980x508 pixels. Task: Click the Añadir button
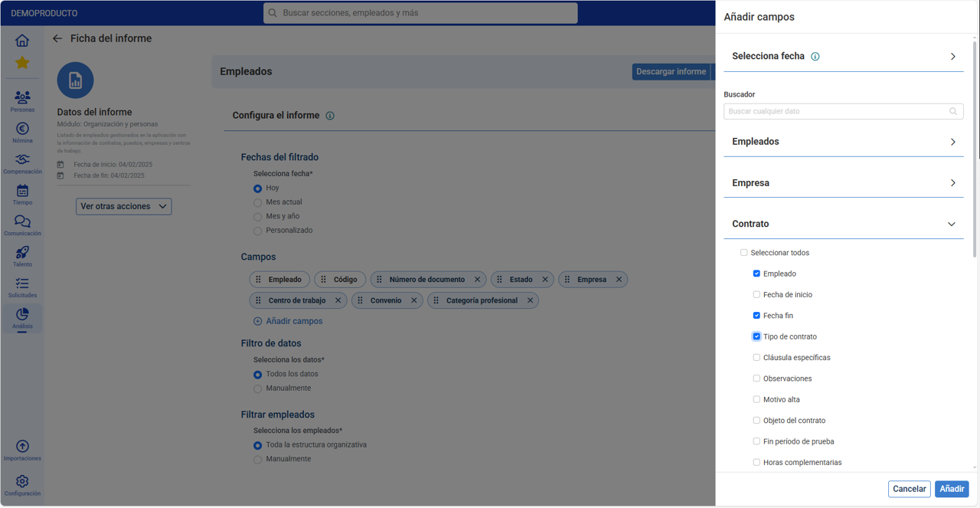pos(952,489)
